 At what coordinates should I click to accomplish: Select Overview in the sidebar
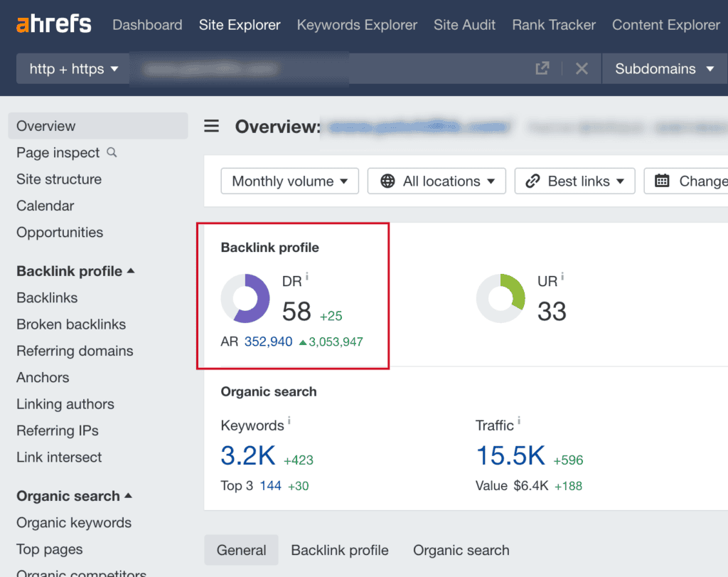tap(98, 126)
